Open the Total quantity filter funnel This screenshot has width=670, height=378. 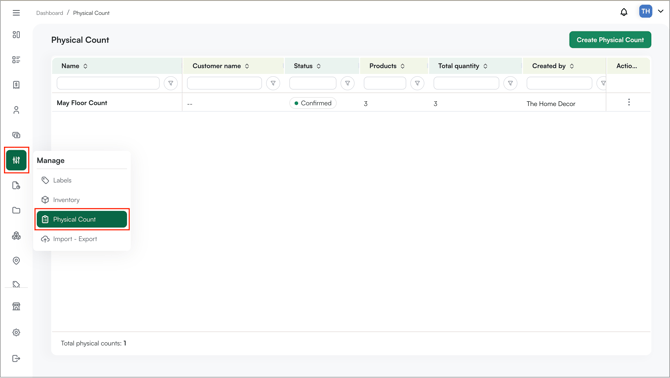(x=510, y=83)
